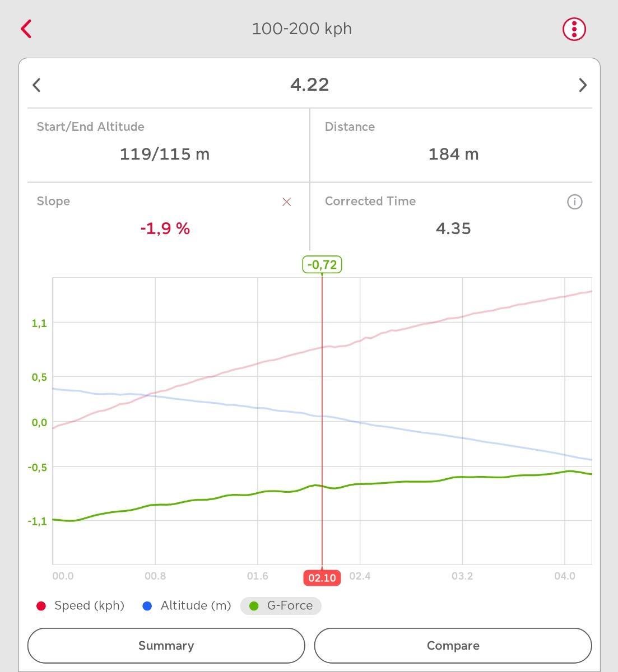Tap the 4.35 corrected time value
Viewport: 618px width, 672px height.
[453, 228]
